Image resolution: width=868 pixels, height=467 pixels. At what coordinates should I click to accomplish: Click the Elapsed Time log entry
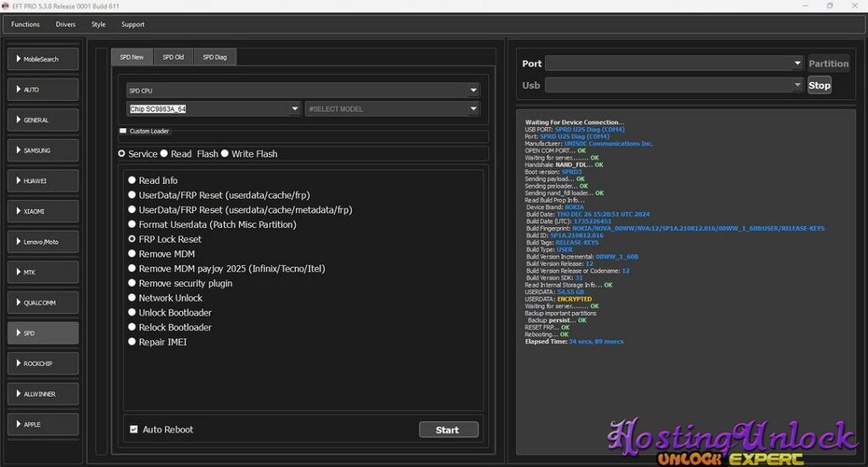tap(574, 342)
